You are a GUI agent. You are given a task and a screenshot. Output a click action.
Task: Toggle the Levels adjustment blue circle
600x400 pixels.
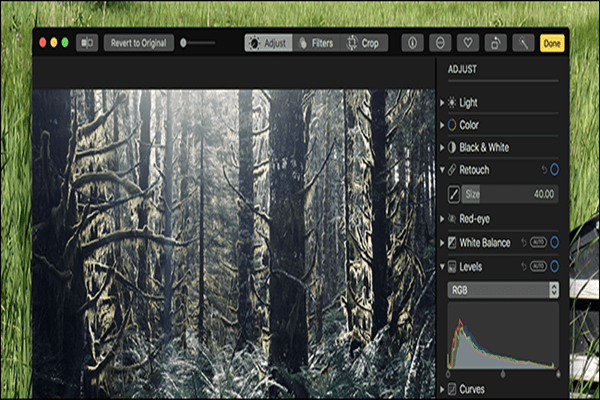click(x=554, y=266)
